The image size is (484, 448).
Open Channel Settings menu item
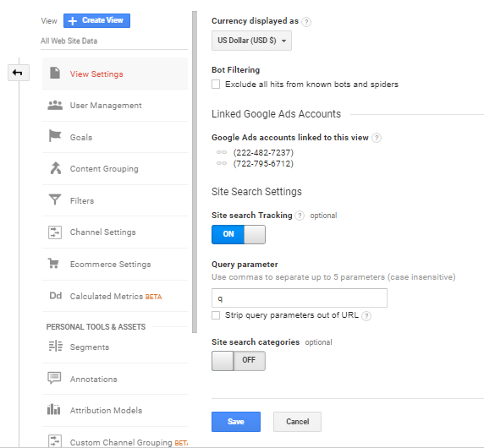115,232
